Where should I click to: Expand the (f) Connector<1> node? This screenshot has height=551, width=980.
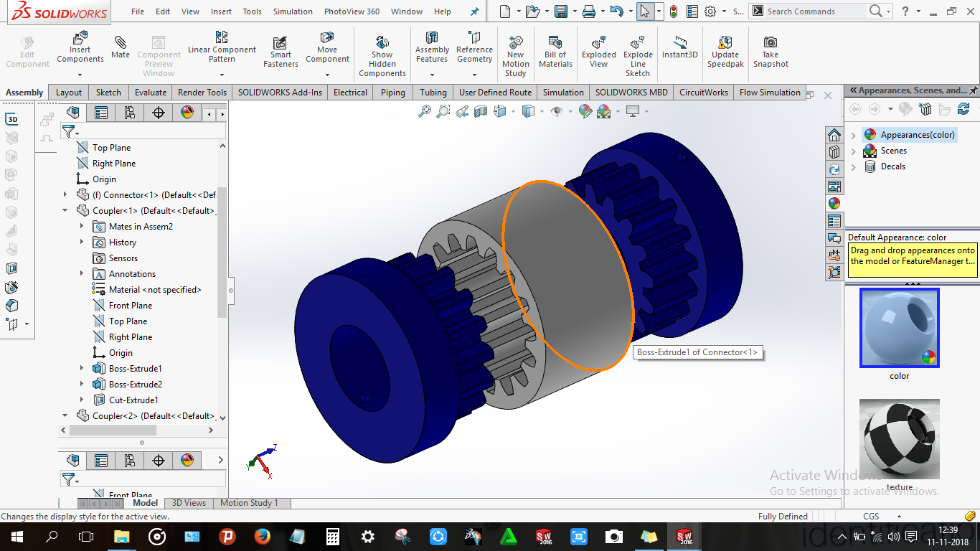(x=65, y=194)
